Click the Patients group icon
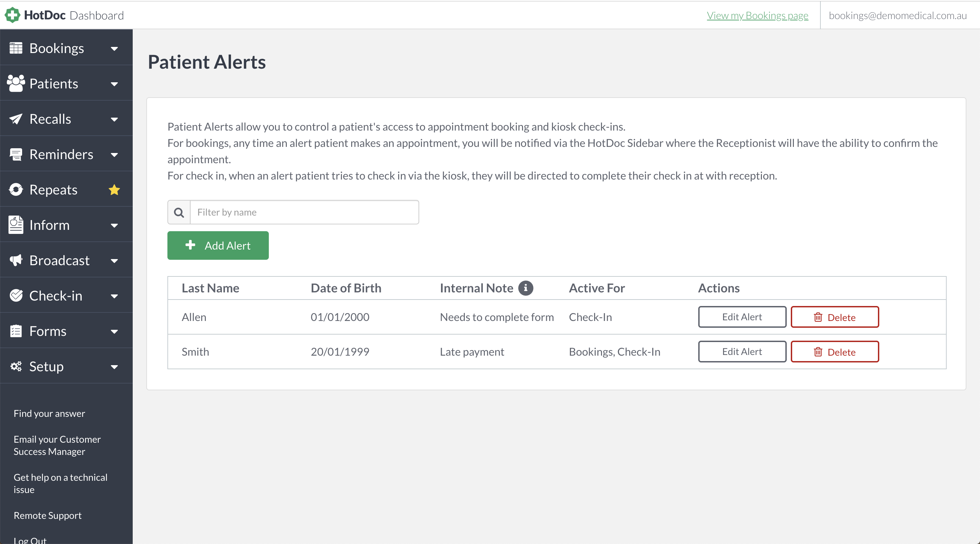This screenshot has height=544, width=980. 16,83
